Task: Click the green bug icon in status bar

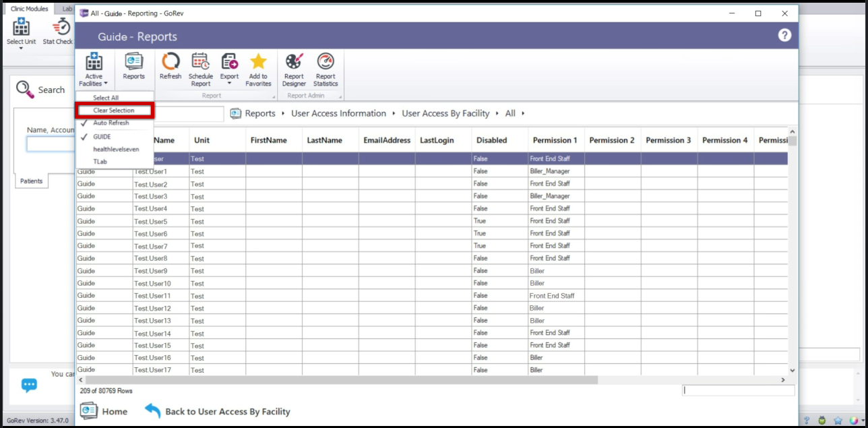Action: point(822,421)
